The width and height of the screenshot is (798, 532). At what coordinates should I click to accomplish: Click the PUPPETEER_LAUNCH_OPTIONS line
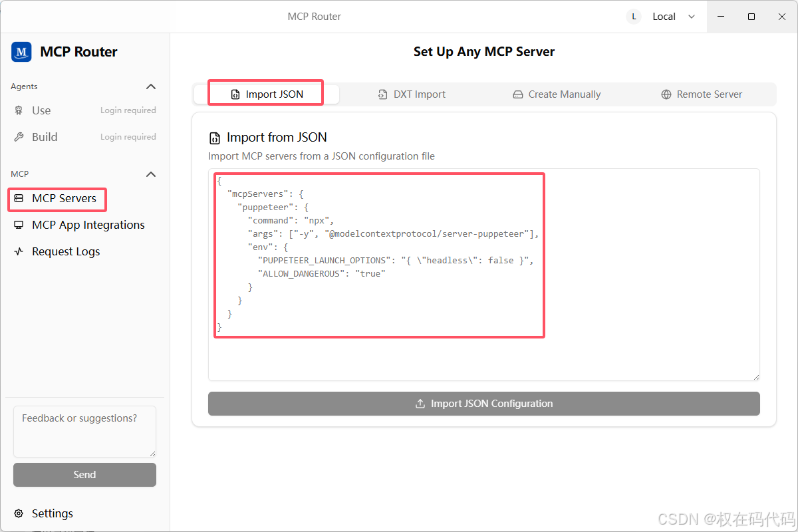click(396, 261)
